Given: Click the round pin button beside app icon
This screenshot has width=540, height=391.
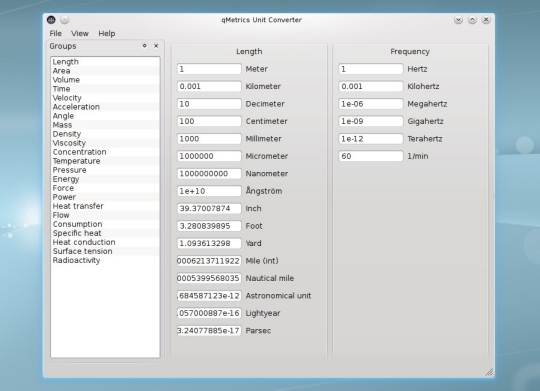Looking at the screenshot, I should pos(64,20).
